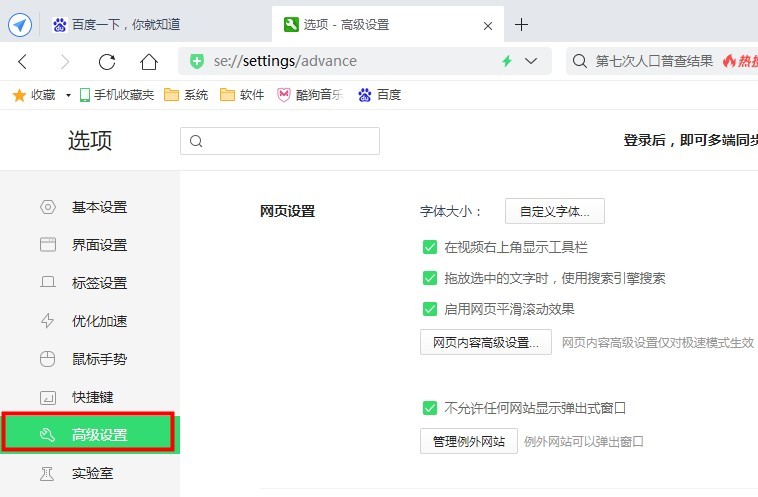The height and width of the screenshot is (497, 758).
Task: Select the 选项 - 高级设置 tab
Action: 388,24
